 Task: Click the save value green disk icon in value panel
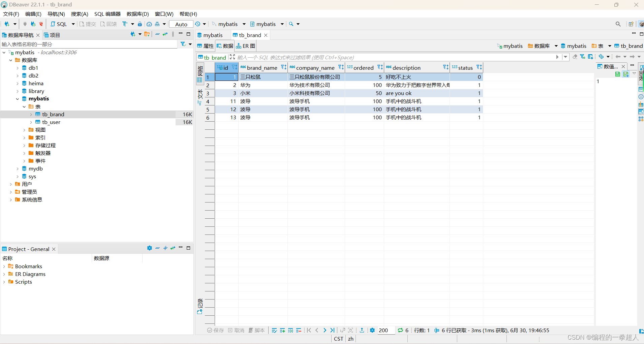pos(618,74)
